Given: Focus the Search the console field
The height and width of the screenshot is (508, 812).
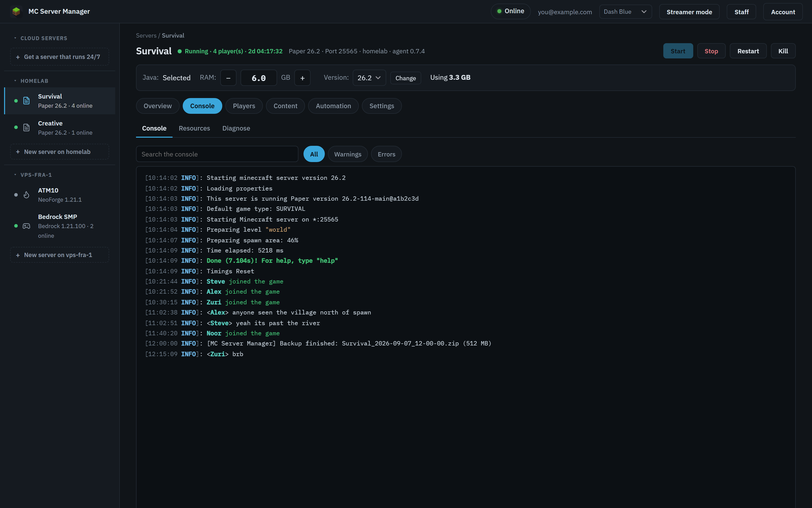Looking at the screenshot, I should click(x=217, y=154).
